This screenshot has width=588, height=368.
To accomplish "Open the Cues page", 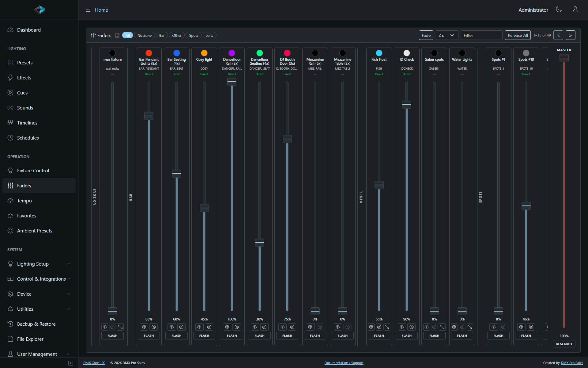I will 39,93.
